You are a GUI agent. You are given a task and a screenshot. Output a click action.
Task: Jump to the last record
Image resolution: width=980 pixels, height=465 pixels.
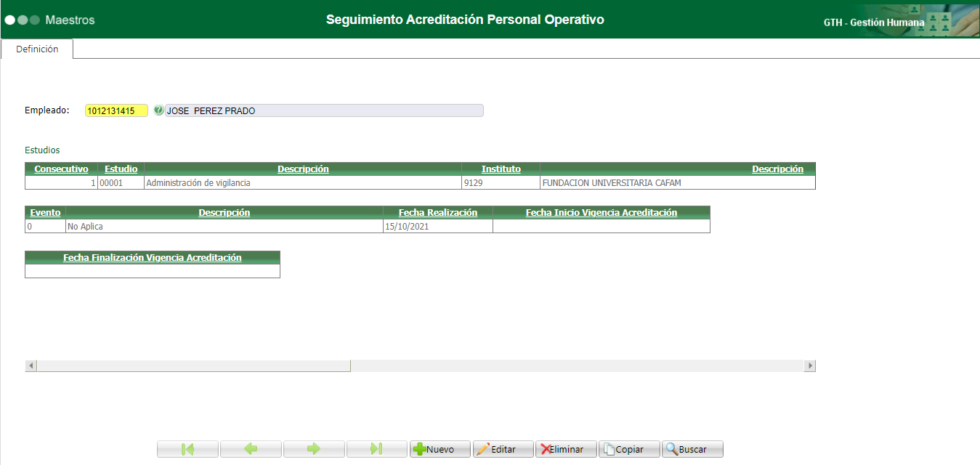click(377, 449)
